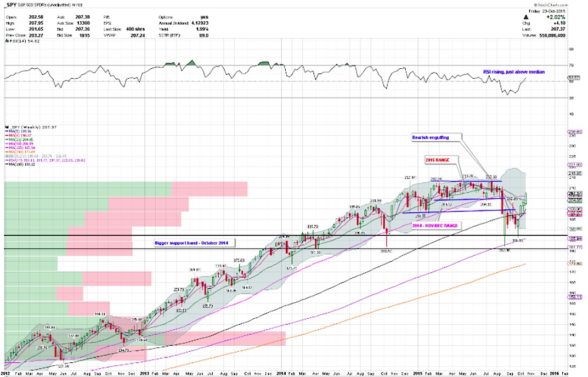This screenshot has height=377, width=588.
Task: Click the +2.02% percent change
Action: 556,17
